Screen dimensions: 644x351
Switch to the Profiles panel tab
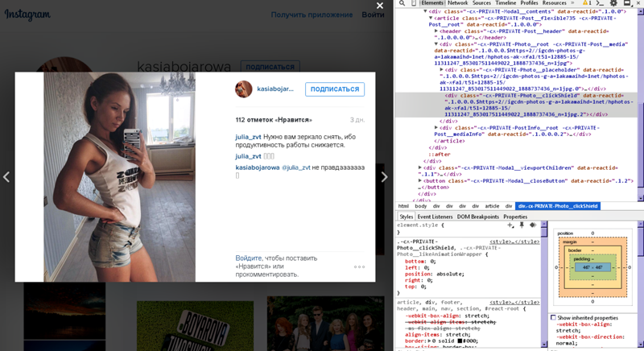(x=529, y=3)
